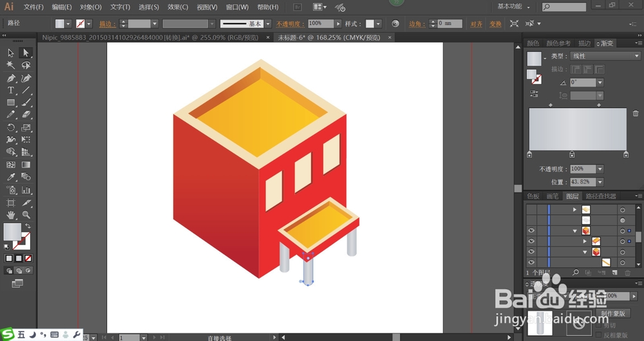
Task: Collapse the red cube sublayer triangle
Action: pos(585,252)
